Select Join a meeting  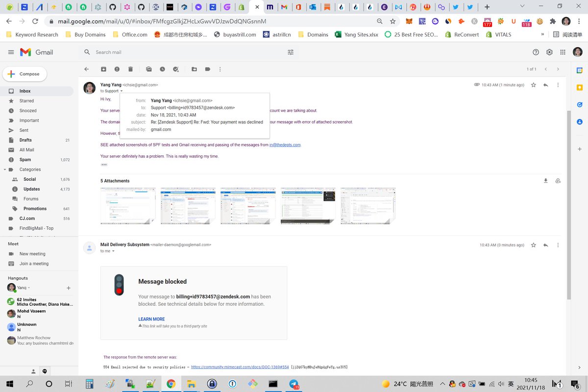coord(34,264)
